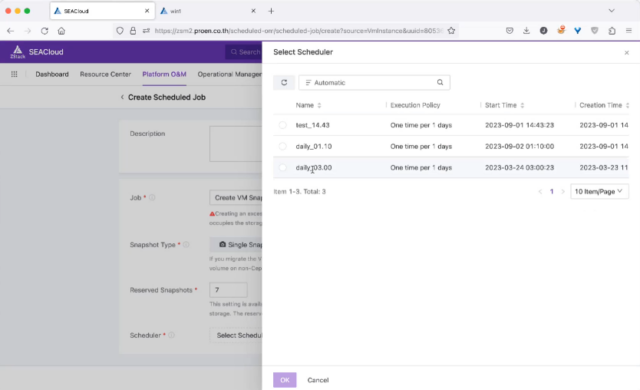The height and width of the screenshot is (390, 640).
Task: Reload the browser page
Action: coord(44,31)
